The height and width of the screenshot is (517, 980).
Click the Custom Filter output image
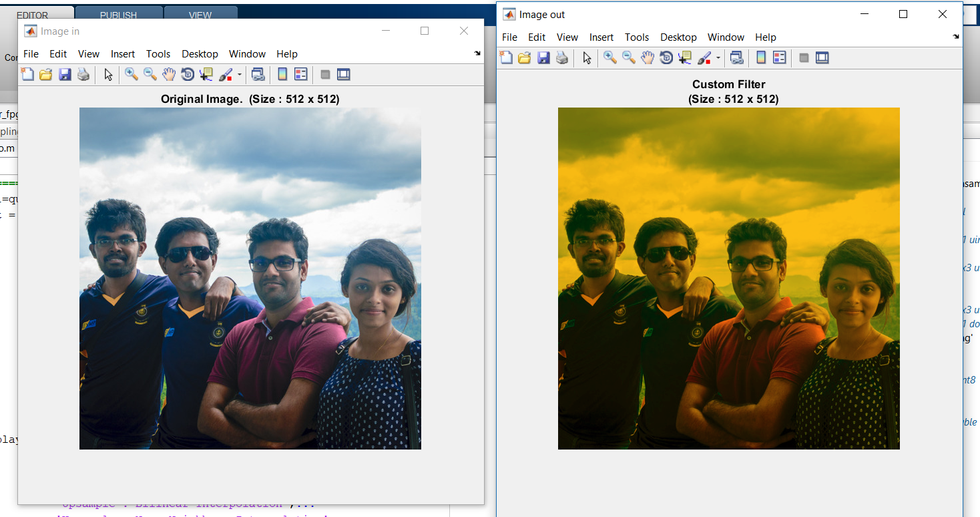click(x=728, y=278)
